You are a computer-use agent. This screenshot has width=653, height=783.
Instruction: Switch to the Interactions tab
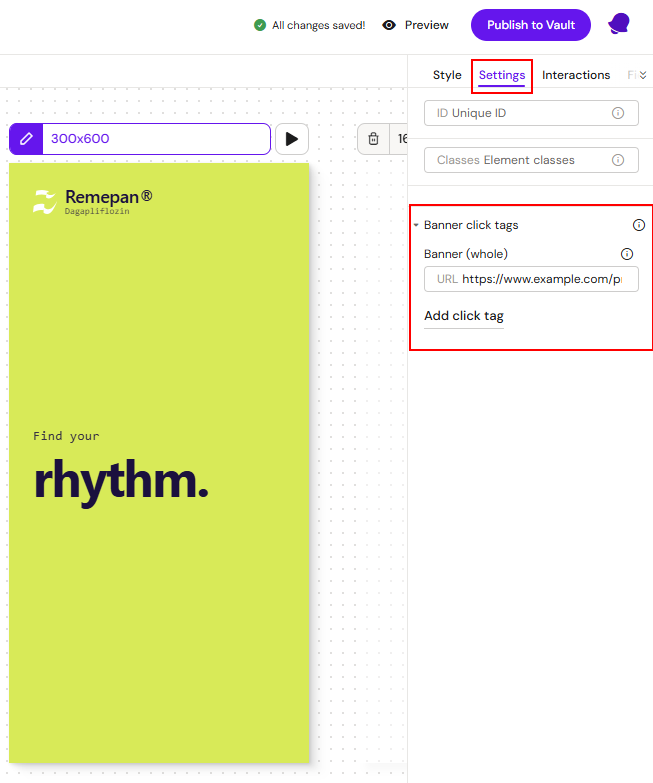coord(576,75)
